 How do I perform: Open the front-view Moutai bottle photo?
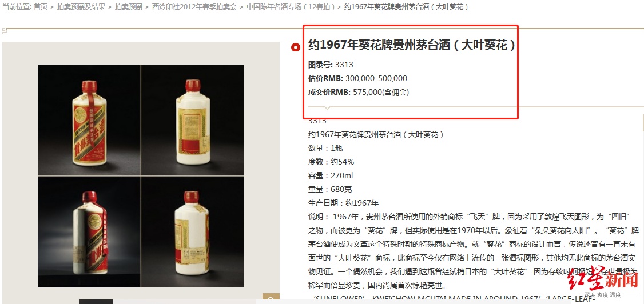(x=89, y=119)
